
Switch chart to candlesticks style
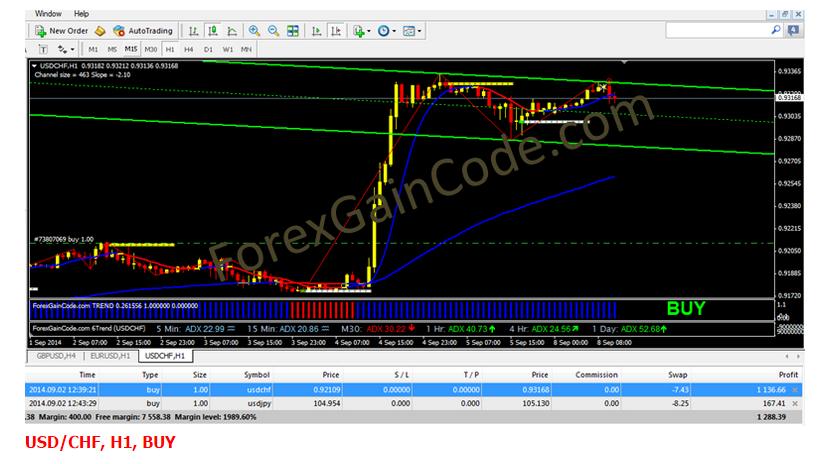pyautogui.click(x=213, y=31)
